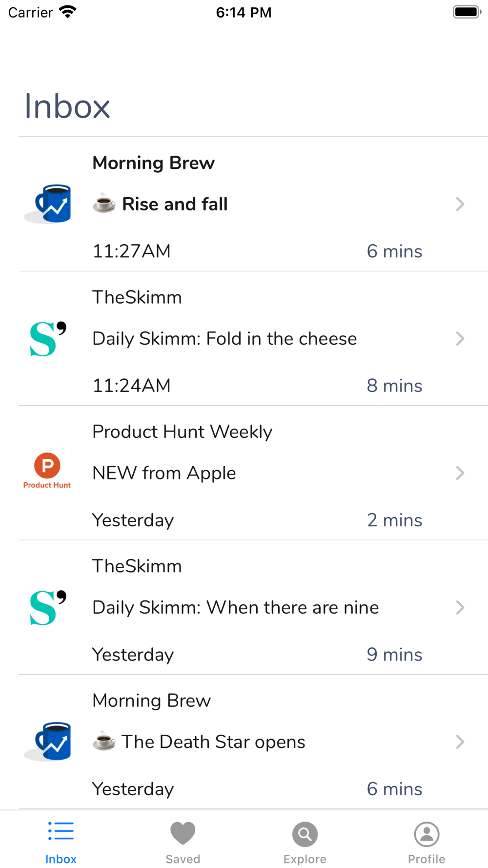The height and width of the screenshot is (868, 488).
Task: Expand the Fold in the cheese chevron
Action: coord(460,339)
